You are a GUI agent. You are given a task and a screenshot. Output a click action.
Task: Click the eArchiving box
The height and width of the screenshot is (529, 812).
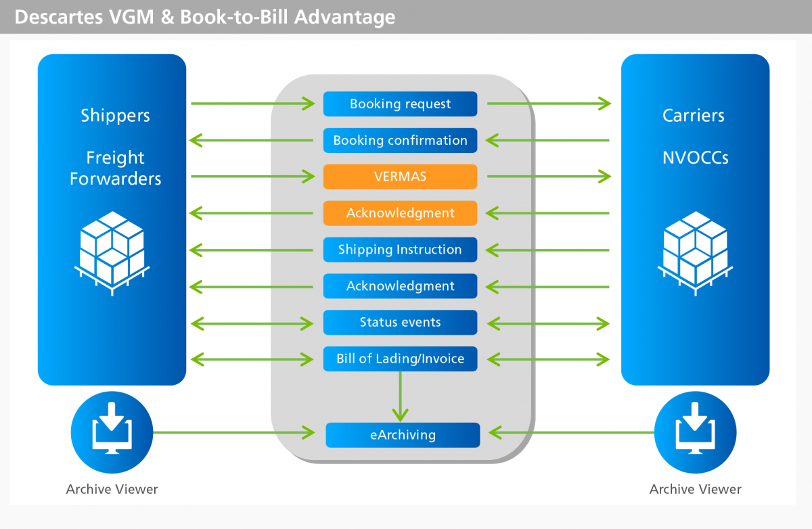click(x=403, y=435)
